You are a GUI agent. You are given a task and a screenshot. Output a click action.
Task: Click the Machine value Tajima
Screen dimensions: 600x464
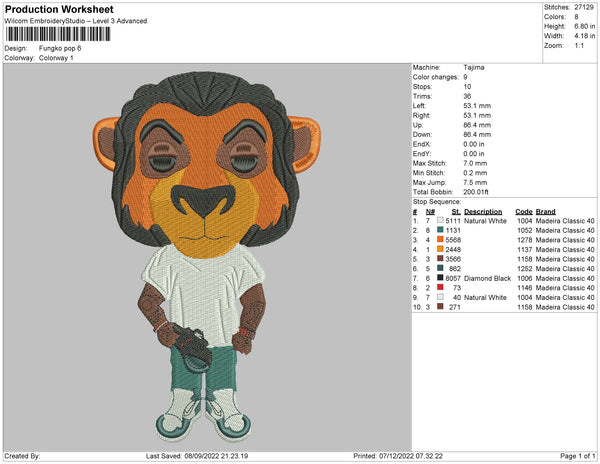(474, 67)
